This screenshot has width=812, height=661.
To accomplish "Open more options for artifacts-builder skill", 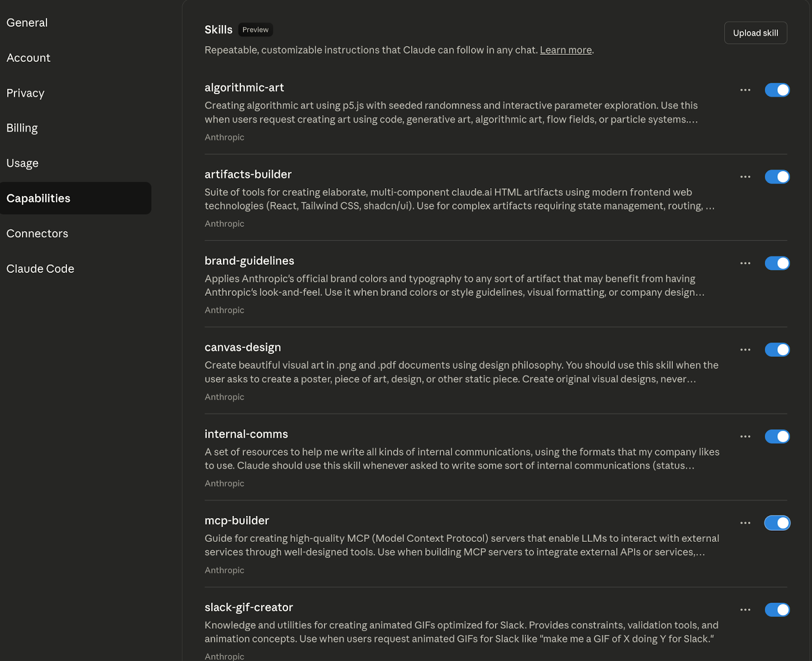I will [x=745, y=177].
